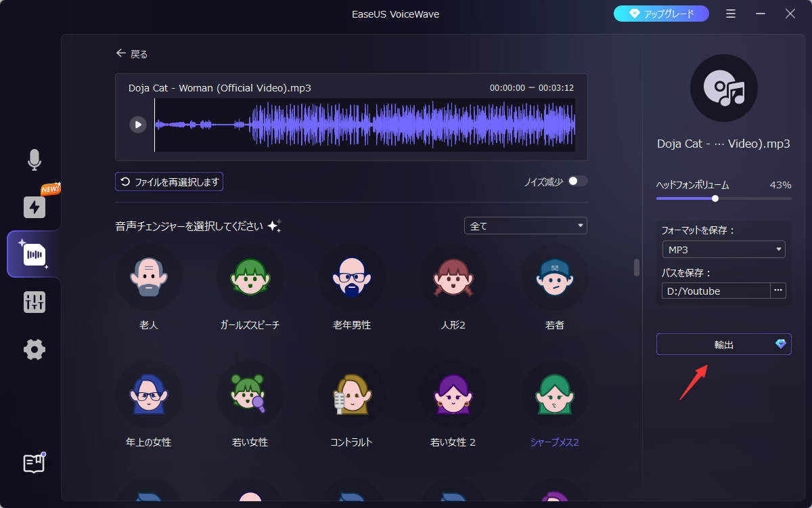Select the 若者 voice effect
The image size is (812, 508).
click(554, 290)
